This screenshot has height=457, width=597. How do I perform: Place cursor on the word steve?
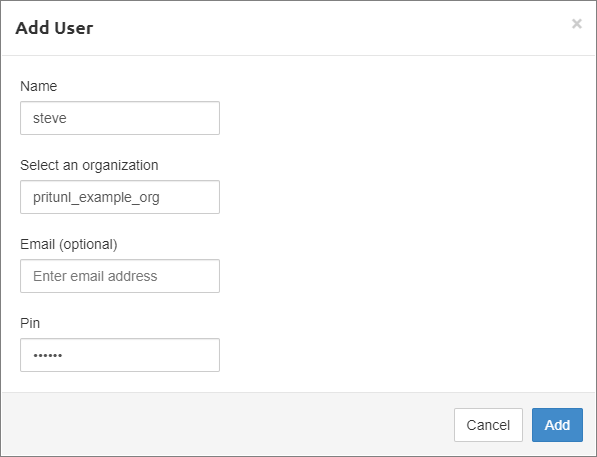tap(49, 118)
